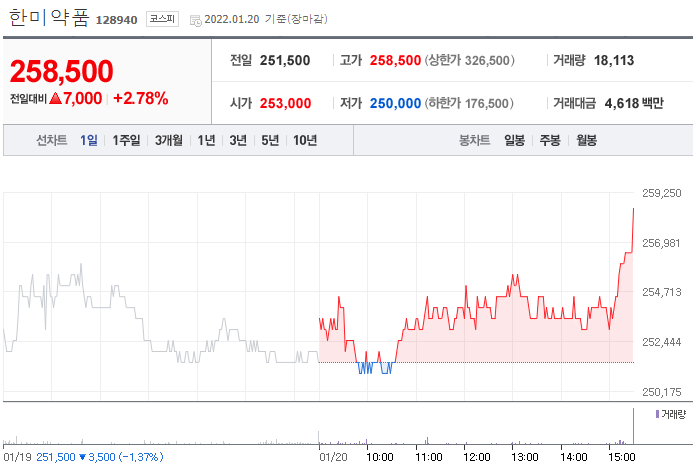Open the 1년 line chart view

(x=206, y=140)
